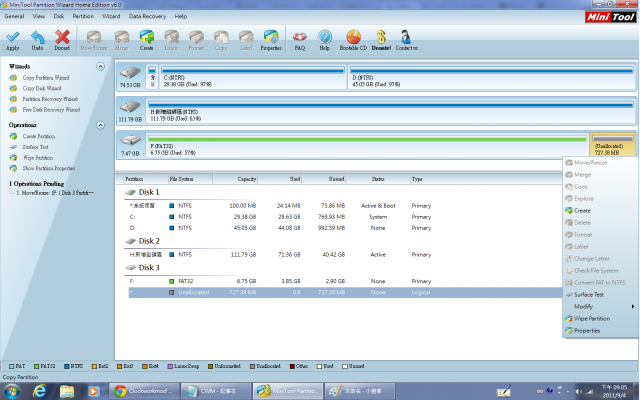Click Wipe Partition in Operations panel
The image size is (640, 400).
coord(38,158)
